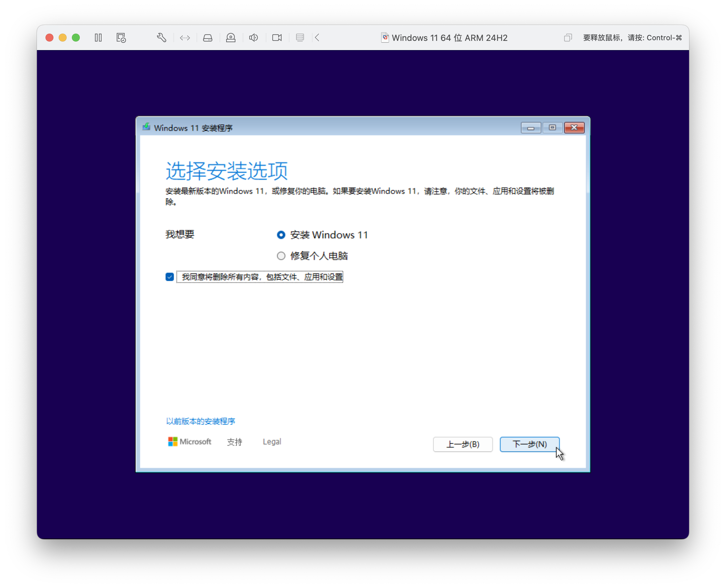The height and width of the screenshot is (588, 726).
Task: Click the unity view windows icon
Action: [568, 38]
